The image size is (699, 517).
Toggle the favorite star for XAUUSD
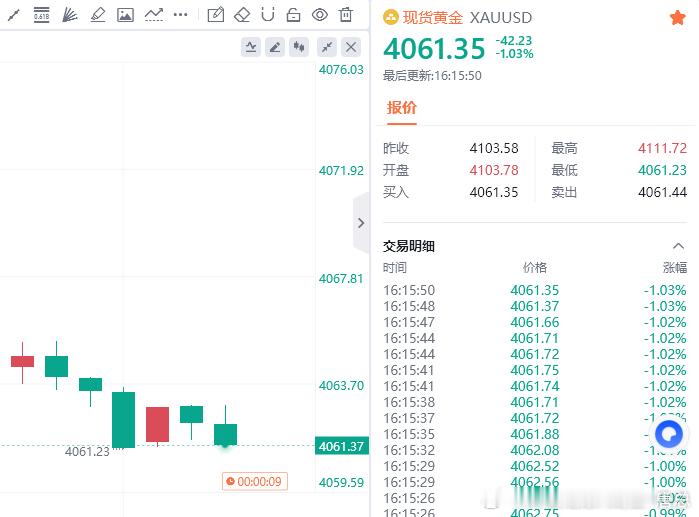(x=678, y=18)
